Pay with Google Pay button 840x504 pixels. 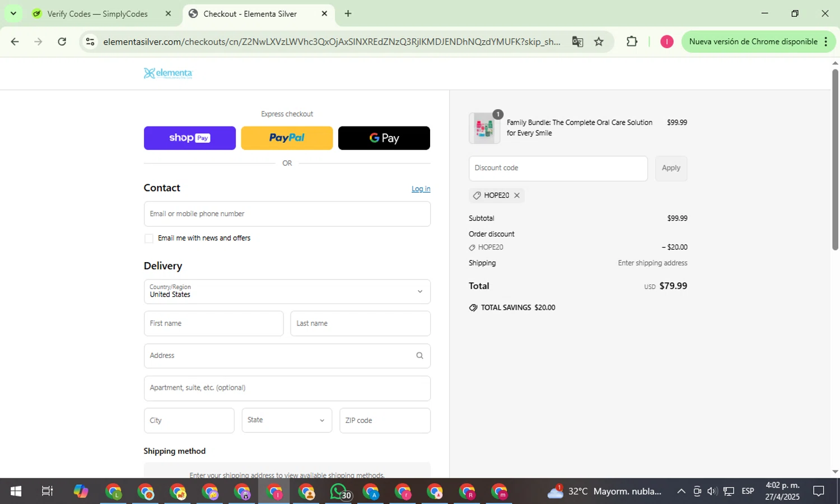[384, 138]
